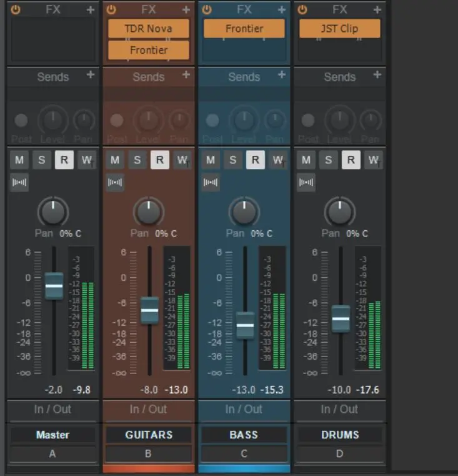Expand In / Out section on BASS
The image size is (458, 476).
pyautogui.click(x=244, y=409)
